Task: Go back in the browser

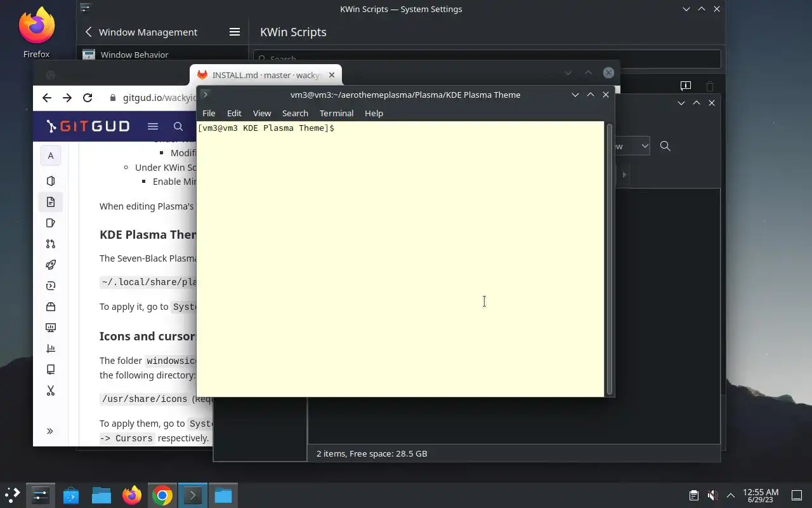Action: click(x=47, y=98)
